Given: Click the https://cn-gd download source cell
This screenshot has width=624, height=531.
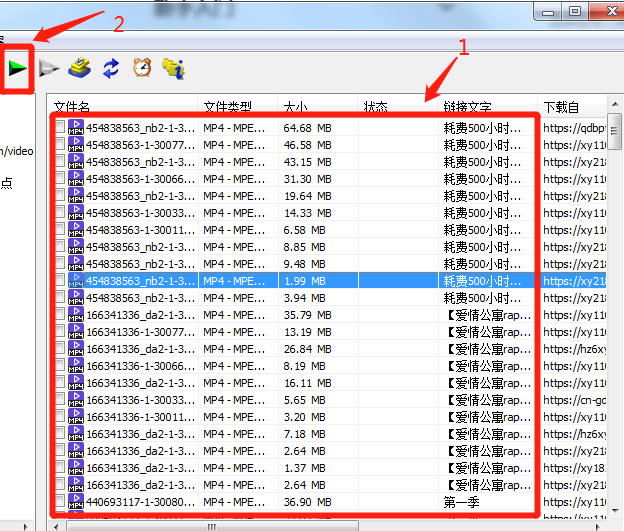Looking at the screenshot, I should [x=574, y=400].
